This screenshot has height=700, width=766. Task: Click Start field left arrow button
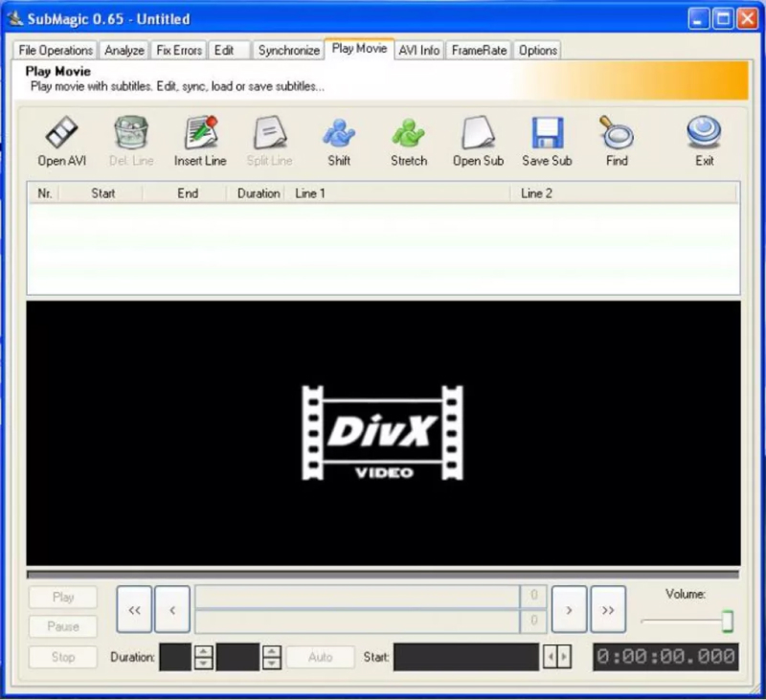pyautogui.click(x=551, y=657)
